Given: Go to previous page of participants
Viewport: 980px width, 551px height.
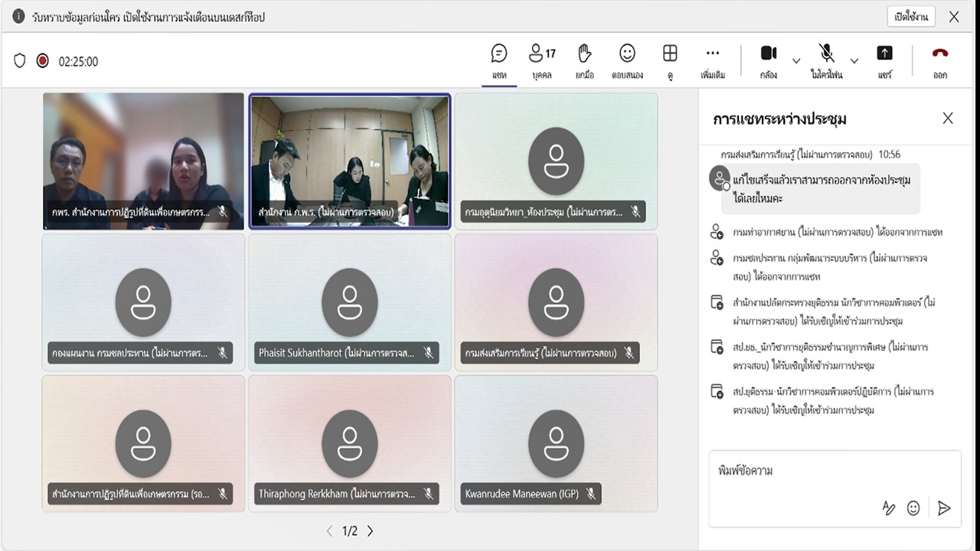Looking at the screenshot, I should coord(329,531).
